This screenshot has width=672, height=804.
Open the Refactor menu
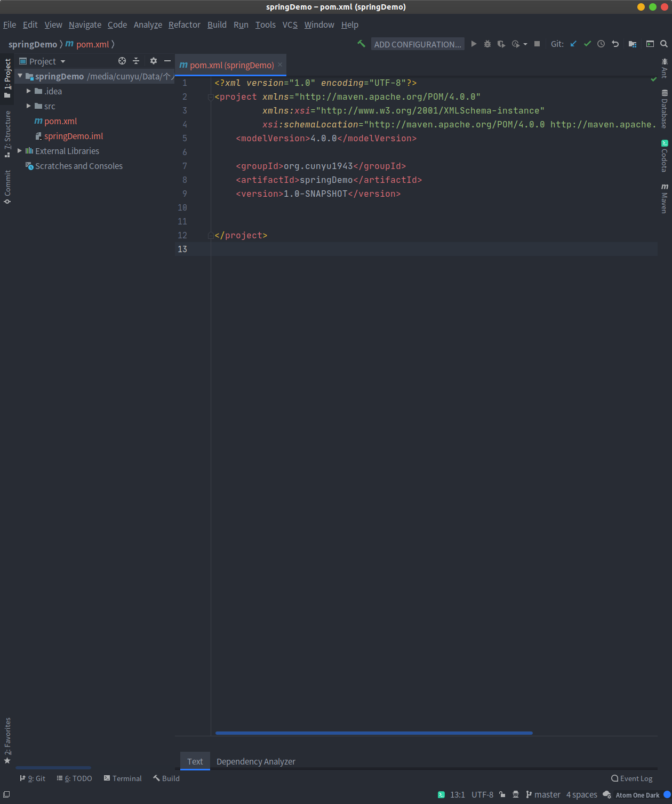[x=184, y=25]
